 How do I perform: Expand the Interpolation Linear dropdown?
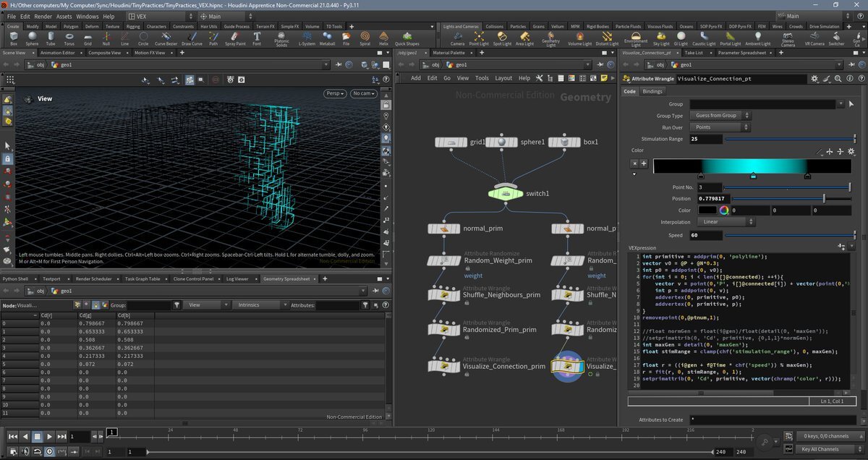[723, 222]
